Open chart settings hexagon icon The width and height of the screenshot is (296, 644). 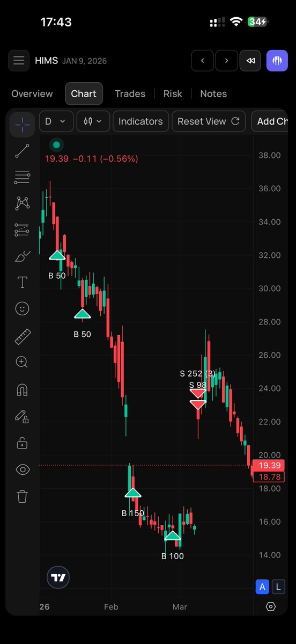tap(271, 606)
